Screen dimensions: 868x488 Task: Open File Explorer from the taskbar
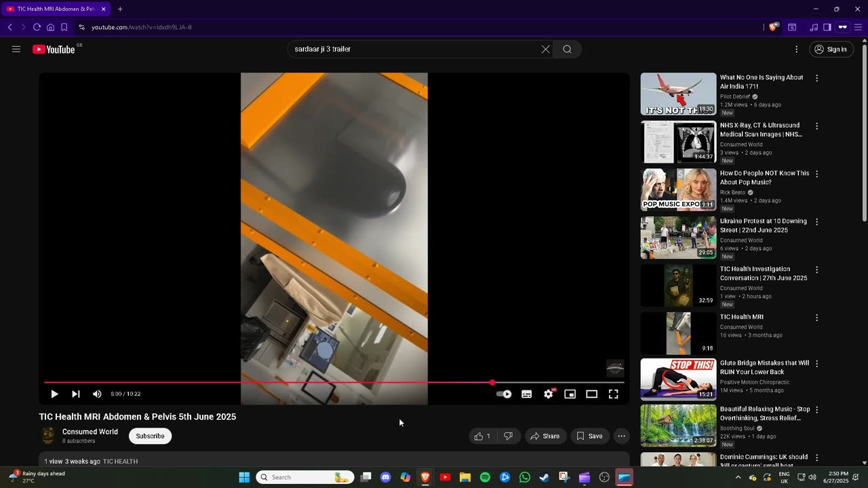point(465,477)
